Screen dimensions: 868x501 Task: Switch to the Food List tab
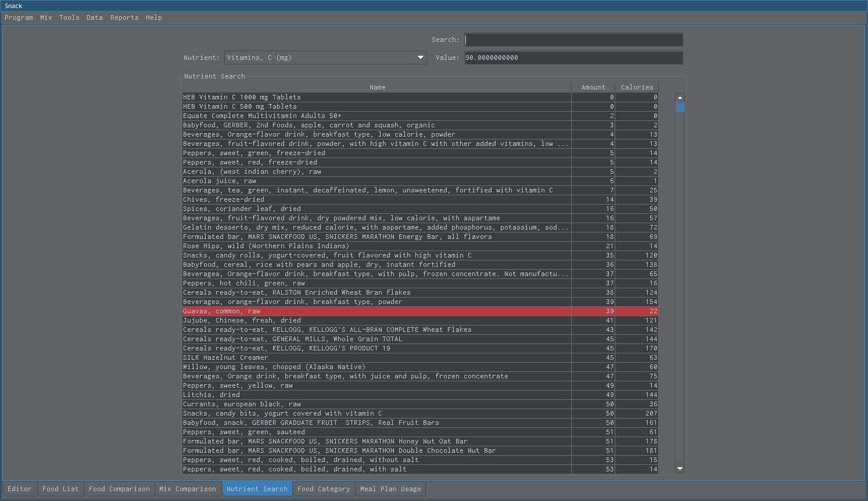click(x=60, y=489)
